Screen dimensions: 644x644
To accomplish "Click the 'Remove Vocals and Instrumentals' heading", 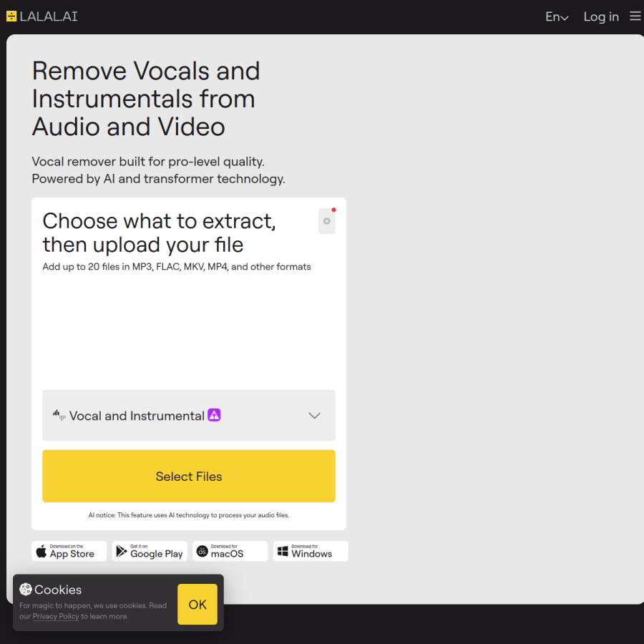I will coord(146,99).
